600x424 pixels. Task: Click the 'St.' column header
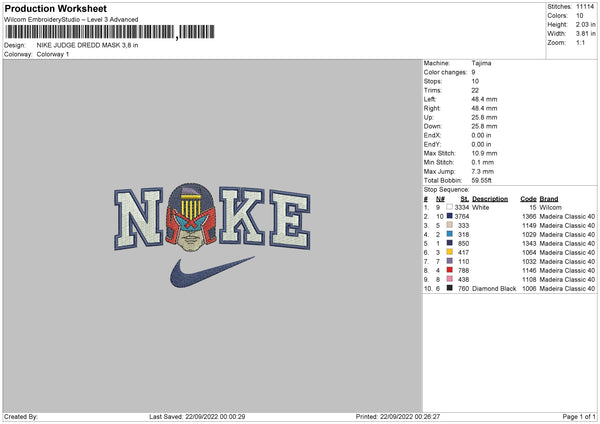pyautogui.click(x=465, y=199)
